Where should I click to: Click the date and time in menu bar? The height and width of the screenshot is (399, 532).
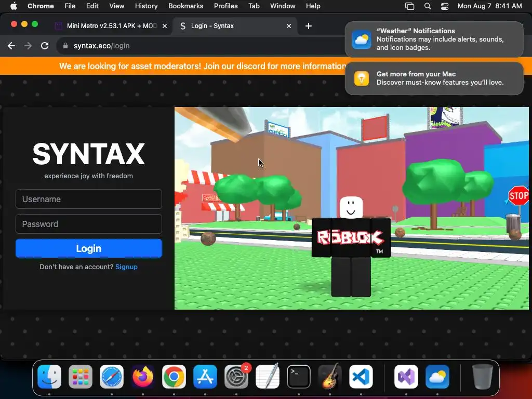tap(489, 6)
